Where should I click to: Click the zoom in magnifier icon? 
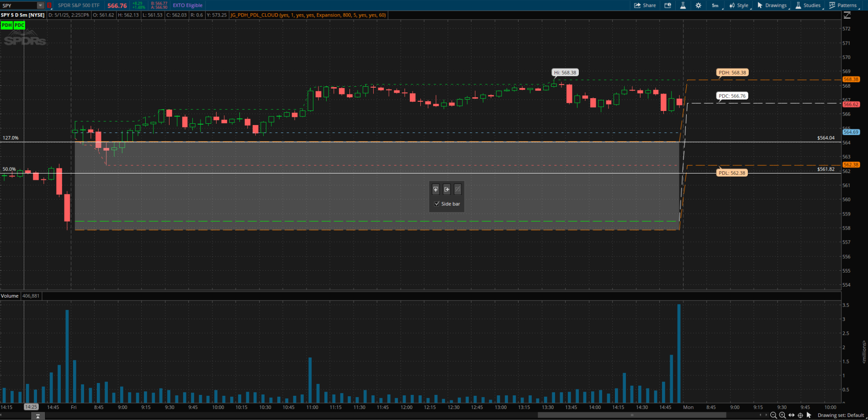pos(782,415)
